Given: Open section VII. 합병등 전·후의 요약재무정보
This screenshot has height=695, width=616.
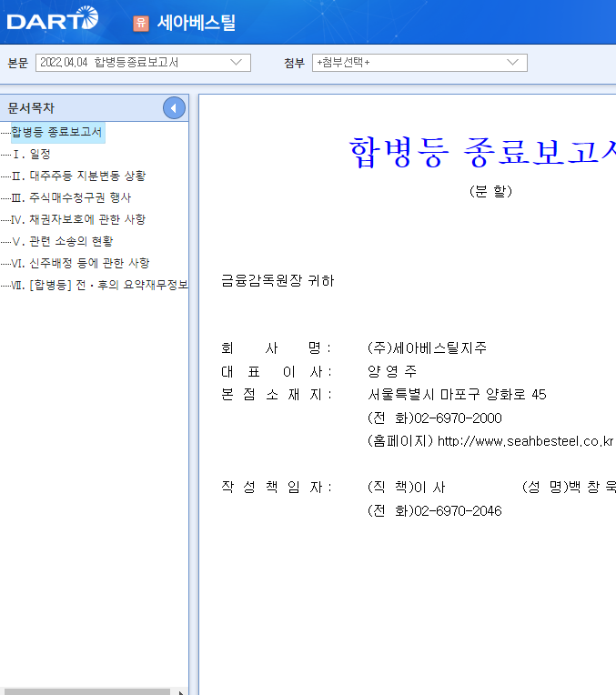Looking at the screenshot, I should [x=99, y=285].
